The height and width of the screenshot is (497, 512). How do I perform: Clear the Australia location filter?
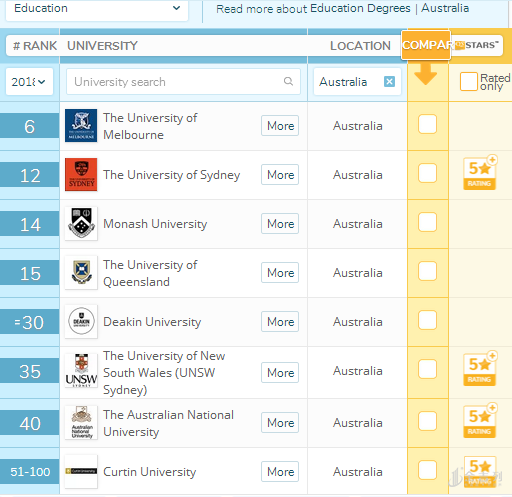point(389,82)
